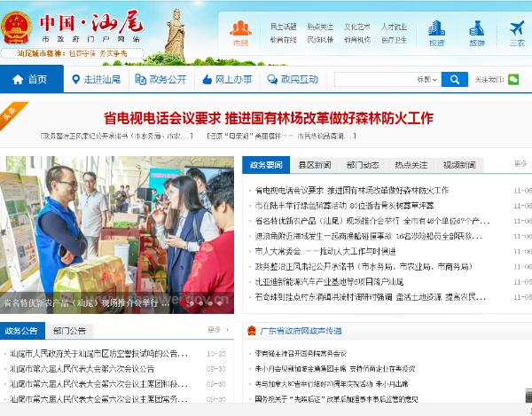This screenshot has height=416, width=532.
Task: Open the sub-headline about 母亲湖
Action: (x=281, y=136)
